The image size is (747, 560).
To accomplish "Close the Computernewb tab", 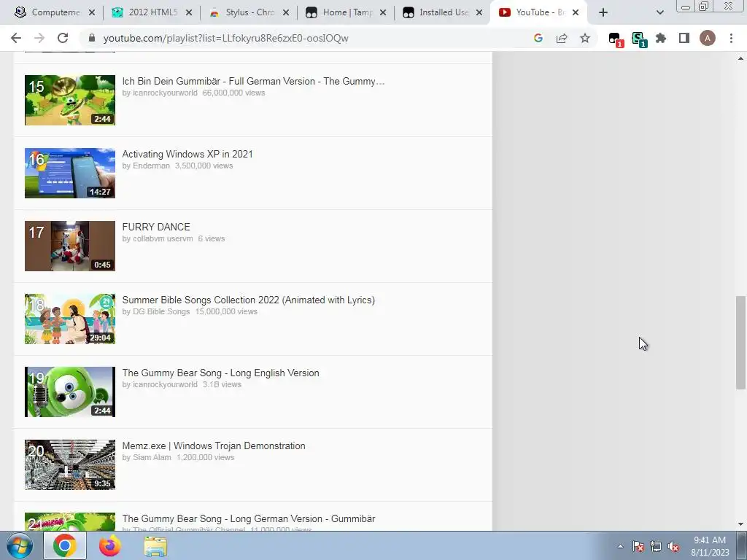I will (92, 12).
